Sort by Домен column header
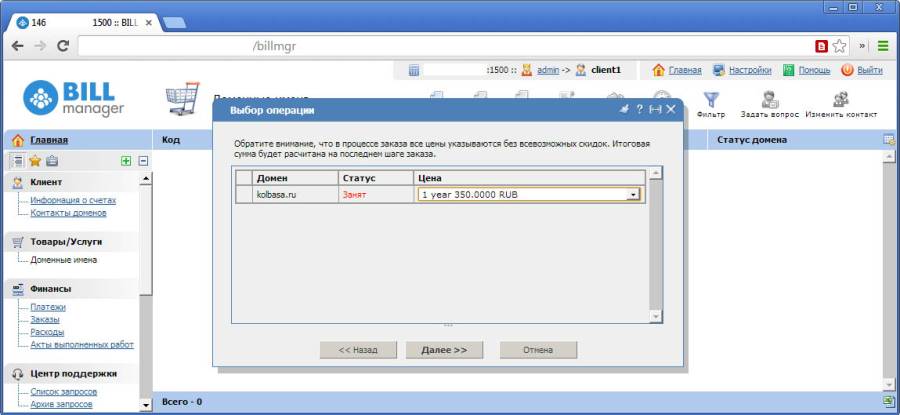Viewport: 900px width, 415px height. click(x=294, y=178)
